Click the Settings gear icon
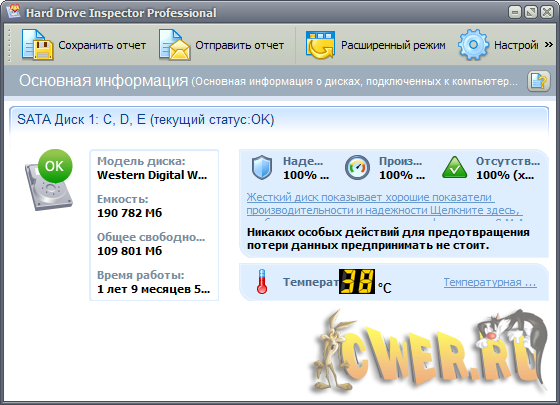560x405 pixels. (x=473, y=45)
